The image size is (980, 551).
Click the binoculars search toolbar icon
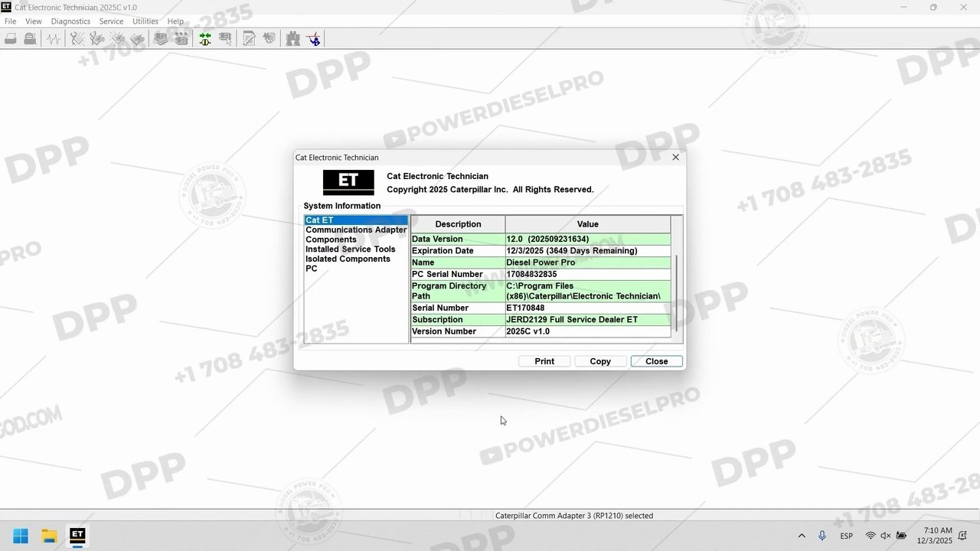point(292,38)
